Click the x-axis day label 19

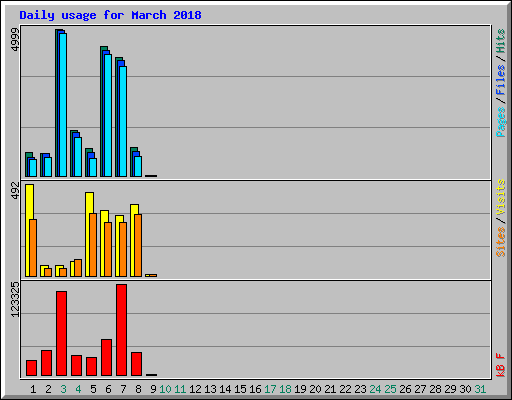tap(300, 389)
